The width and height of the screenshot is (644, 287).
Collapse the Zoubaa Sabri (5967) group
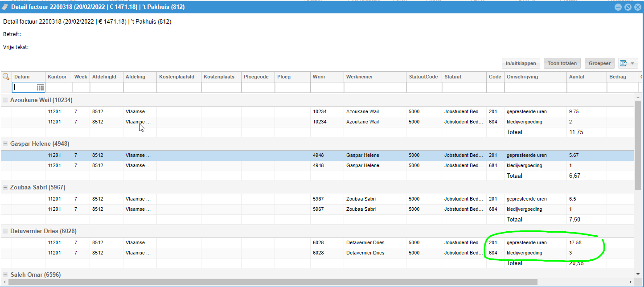pyautogui.click(x=5, y=188)
